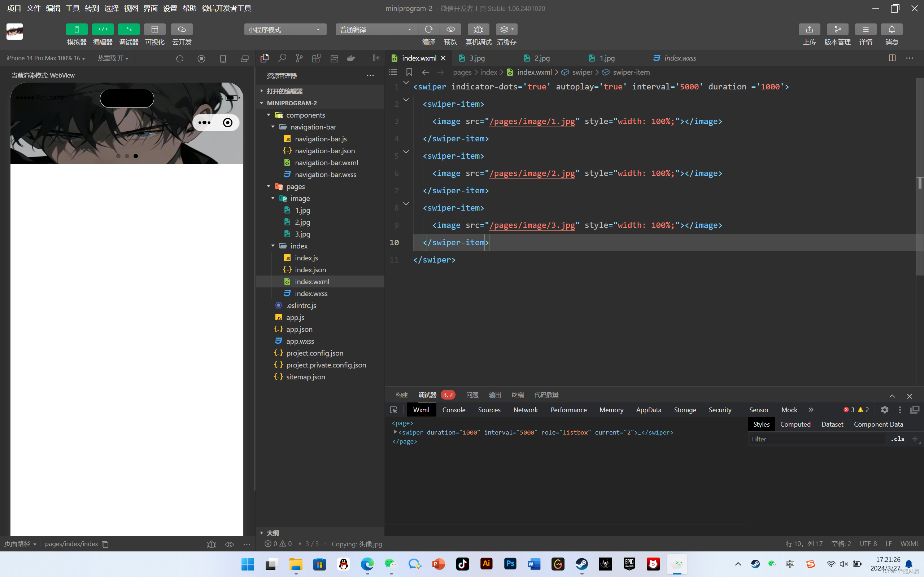Screen dimensions: 924x577
Task: Toggle the 模拟器 panel button
Action: (x=77, y=29)
